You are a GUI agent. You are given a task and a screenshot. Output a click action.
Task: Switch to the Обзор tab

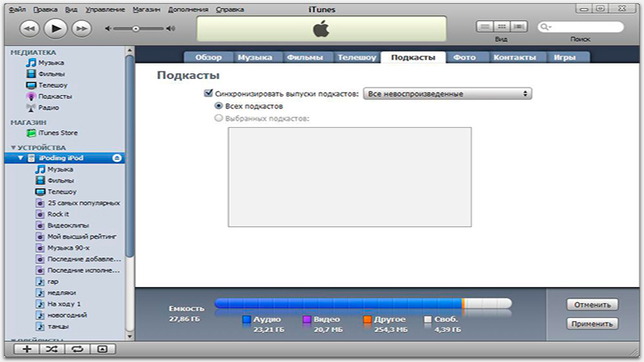click(208, 57)
